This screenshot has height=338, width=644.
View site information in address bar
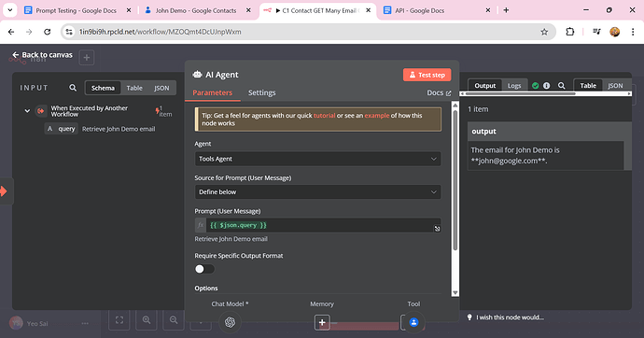69,32
